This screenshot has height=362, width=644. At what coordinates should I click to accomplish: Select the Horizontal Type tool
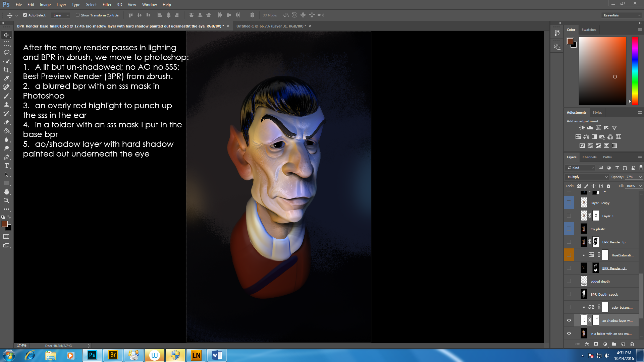coord(6,166)
